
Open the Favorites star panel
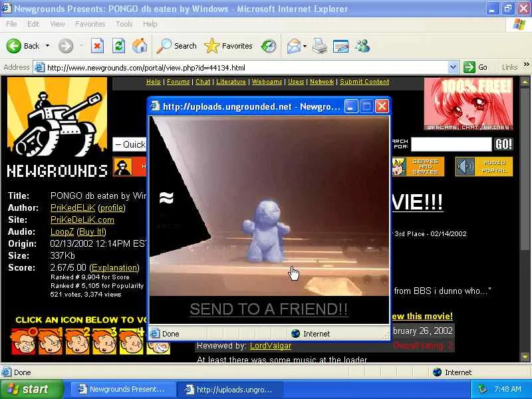pos(228,46)
